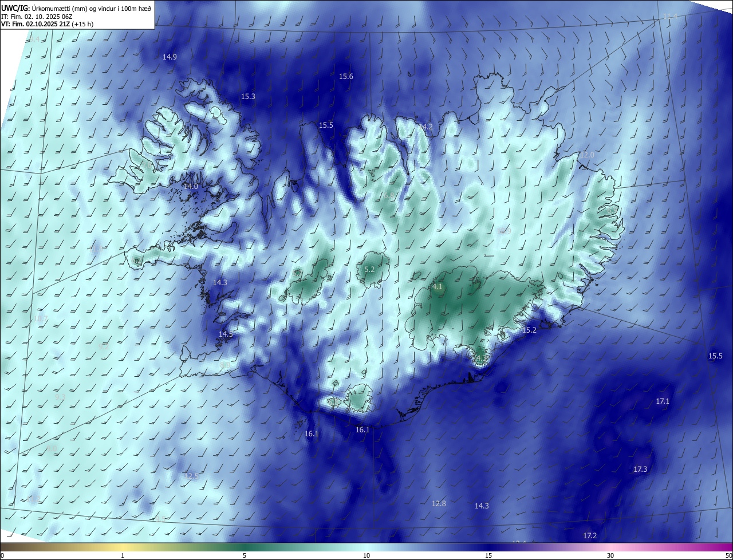Click the 17.2 value label
The height and width of the screenshot is (560, 733).
590,535
